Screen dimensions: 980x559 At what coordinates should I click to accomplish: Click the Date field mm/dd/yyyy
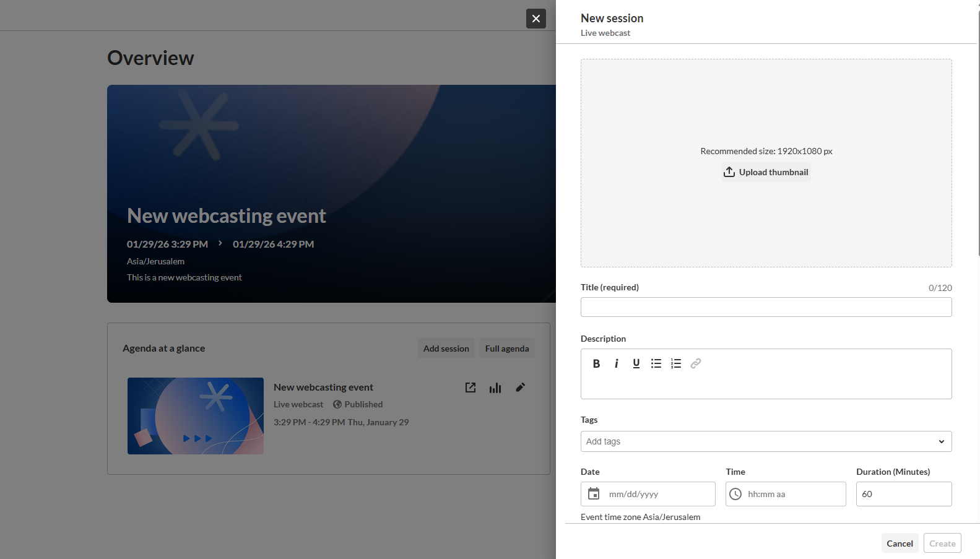click(x=648, y=494)
